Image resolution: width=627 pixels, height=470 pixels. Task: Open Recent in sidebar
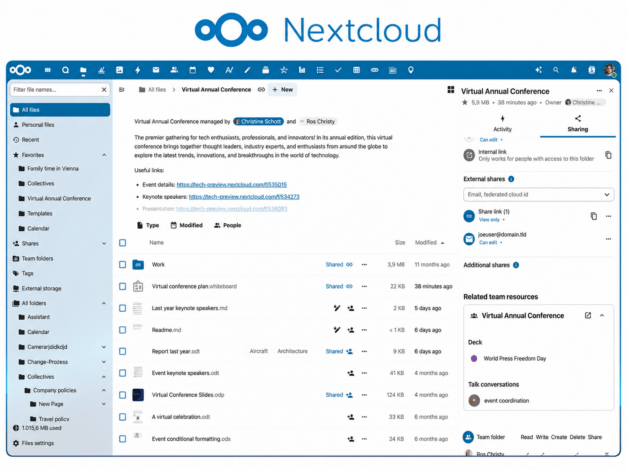point(60,140)
